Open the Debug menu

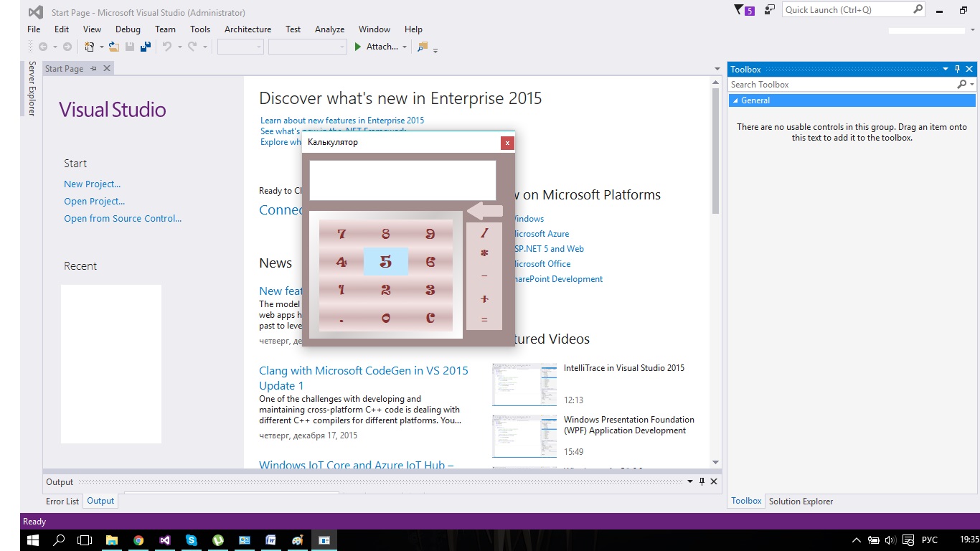tap(128, 29)
